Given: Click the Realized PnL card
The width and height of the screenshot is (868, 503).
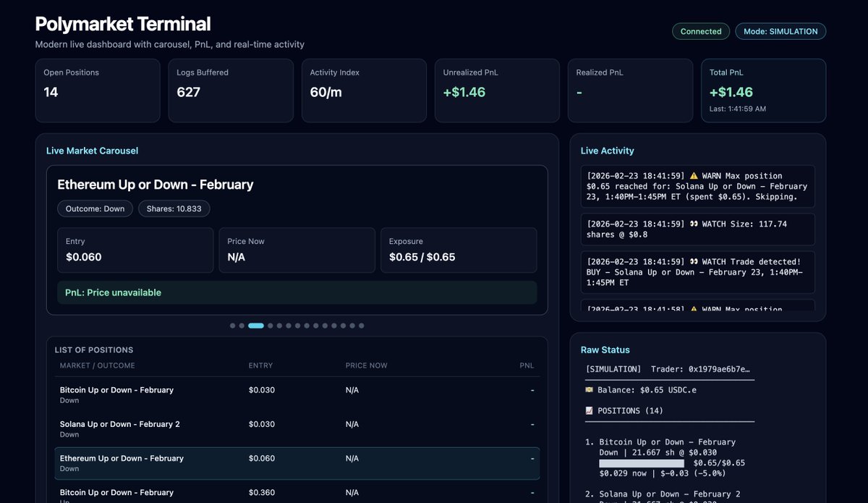Looking at the screenshot, I should pos(630,90).
